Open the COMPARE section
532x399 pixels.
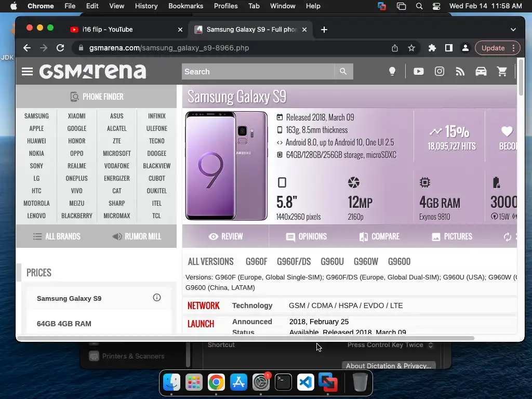point(379,236)
